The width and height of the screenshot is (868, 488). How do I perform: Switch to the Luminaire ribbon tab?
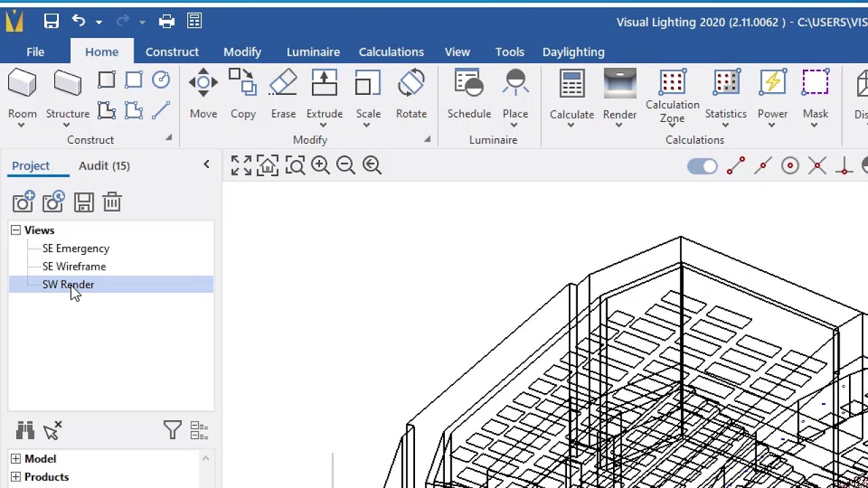313,52
